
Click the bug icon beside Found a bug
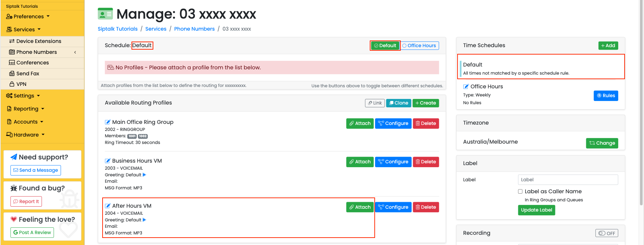14,188
